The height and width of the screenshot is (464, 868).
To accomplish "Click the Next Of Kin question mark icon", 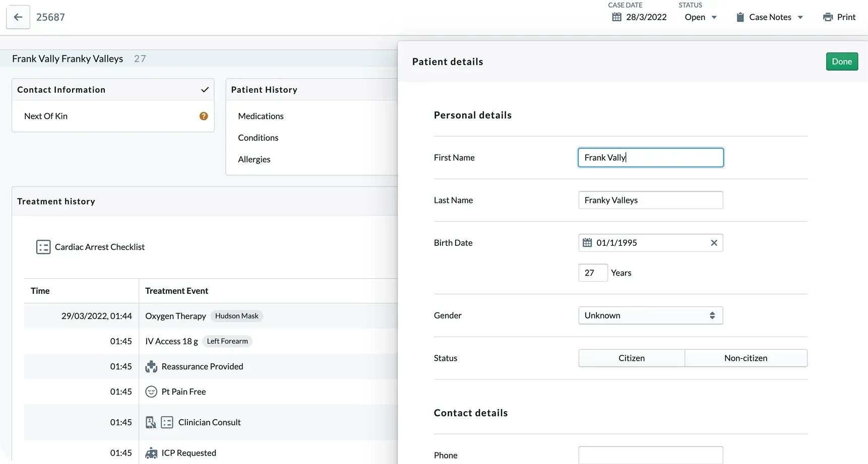I will 204,116.
